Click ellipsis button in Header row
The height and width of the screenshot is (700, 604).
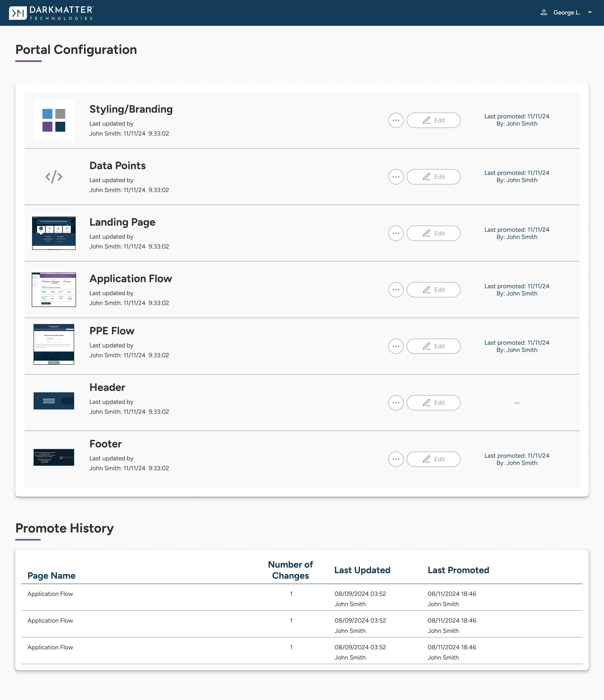tap(396, 402)
